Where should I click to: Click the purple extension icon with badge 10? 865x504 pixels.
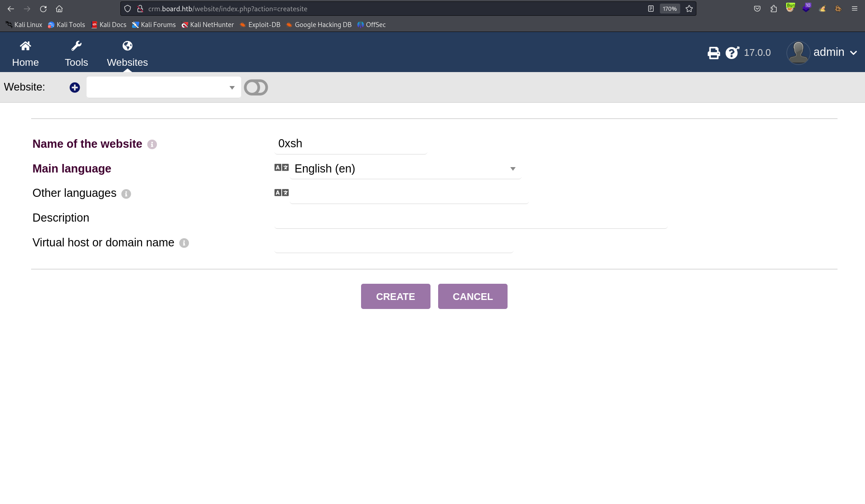point(806,8)
